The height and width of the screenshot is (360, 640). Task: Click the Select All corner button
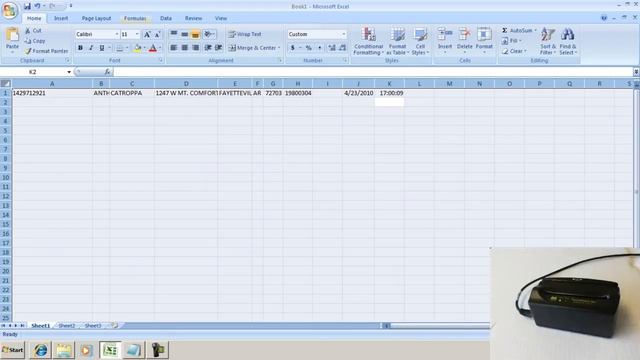pos(6,84)
